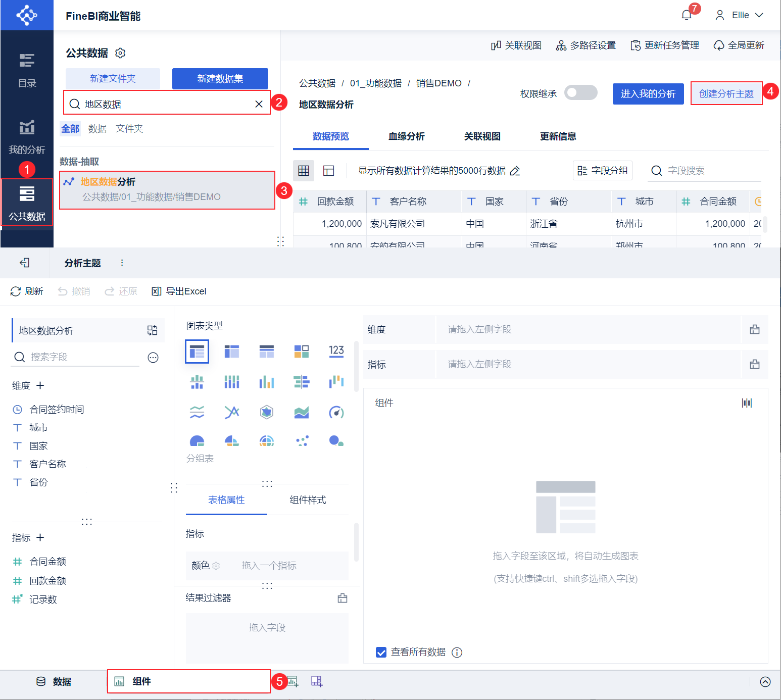Open 公共数据 in left sidebar
Screen dimensions: 781x700
(x=27, y=204)
